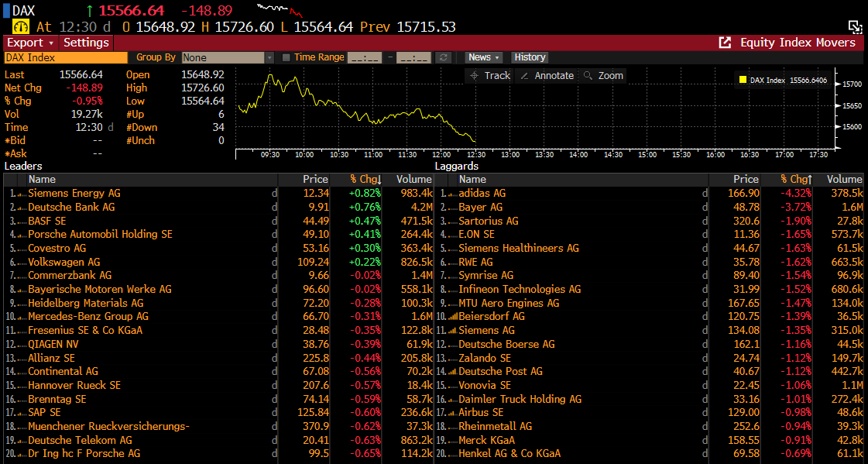Select Sartorius AG row
The image size is (868, 464).
(x=650, y=221)
